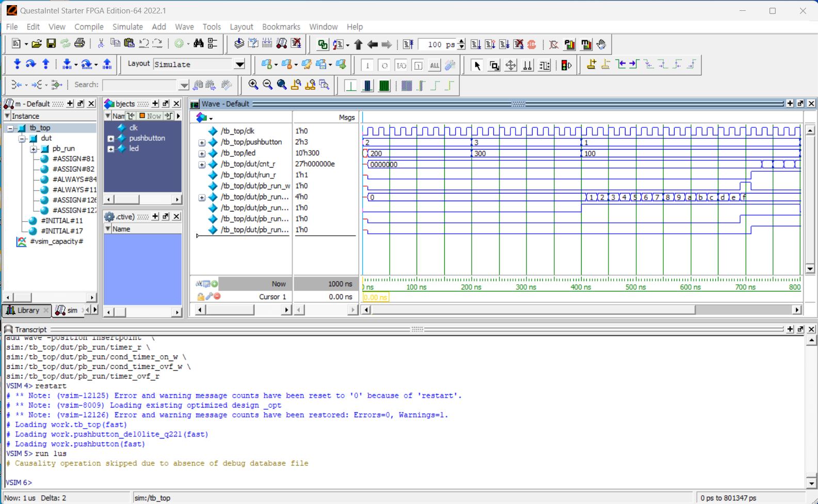
Task: Click the black left arrow icon
Action: coord(372,44)
